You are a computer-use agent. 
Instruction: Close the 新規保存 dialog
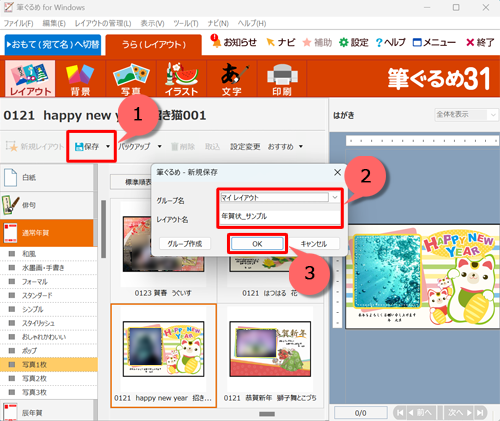(x=337, y=172)
